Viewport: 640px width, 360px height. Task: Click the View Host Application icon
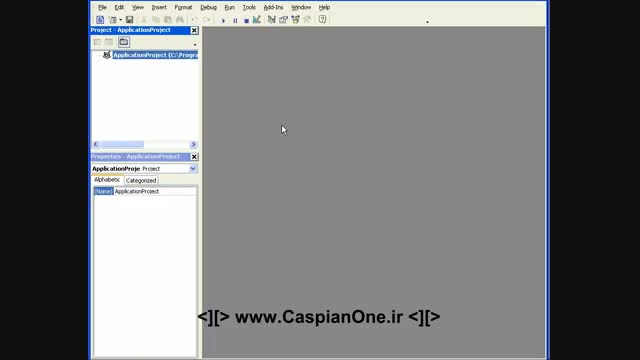tap(100, 20)
